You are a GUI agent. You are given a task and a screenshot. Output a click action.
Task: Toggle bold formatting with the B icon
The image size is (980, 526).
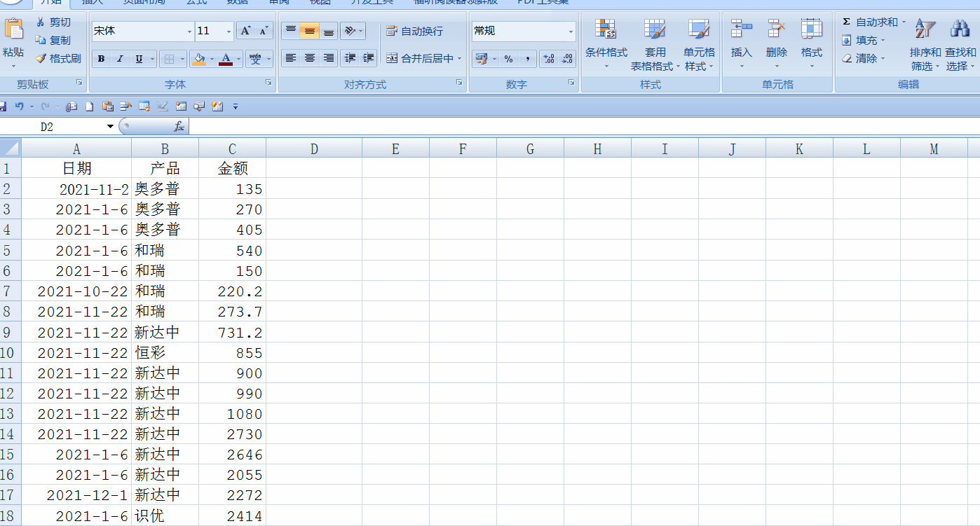pos(100,58)
